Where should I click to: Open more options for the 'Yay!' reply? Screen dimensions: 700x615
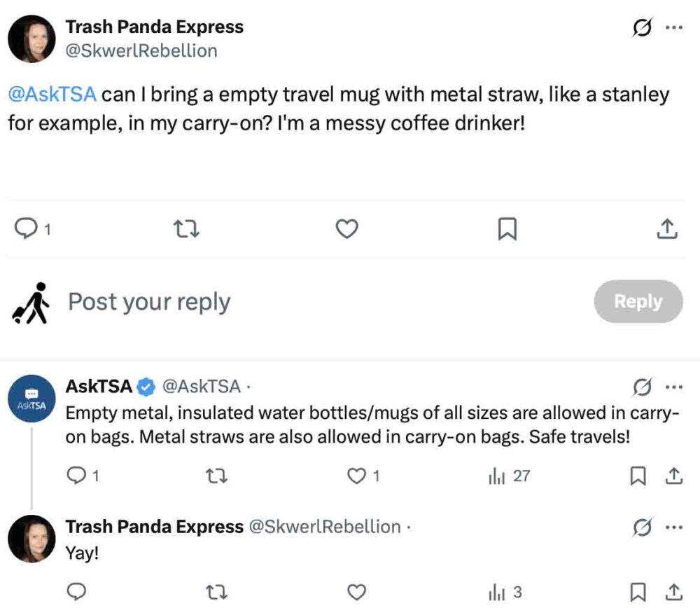click(x=674, y=527)
